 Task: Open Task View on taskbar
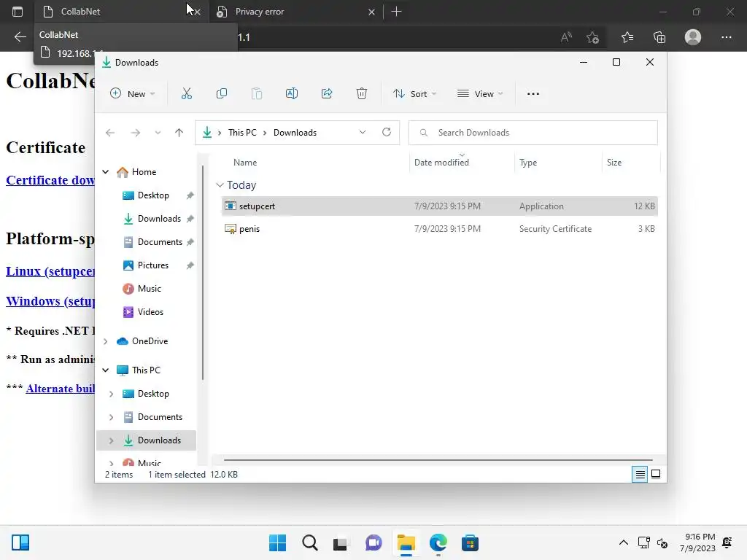tap(340, 542)
